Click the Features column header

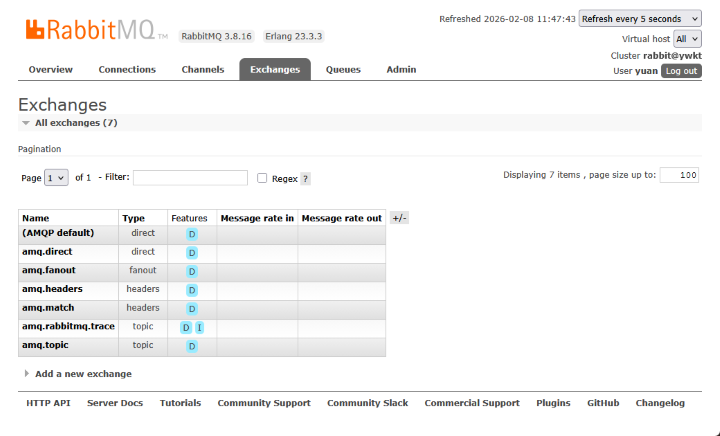[189, 218]
